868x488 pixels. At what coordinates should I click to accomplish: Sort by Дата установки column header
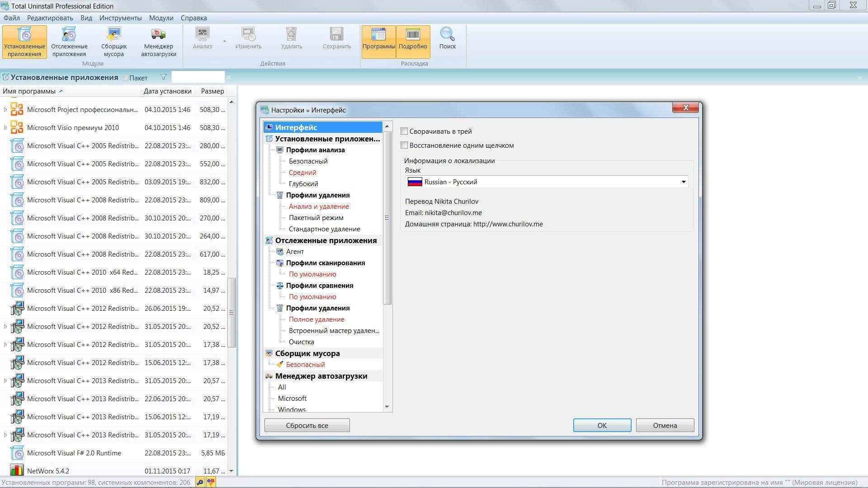(167, 91)
